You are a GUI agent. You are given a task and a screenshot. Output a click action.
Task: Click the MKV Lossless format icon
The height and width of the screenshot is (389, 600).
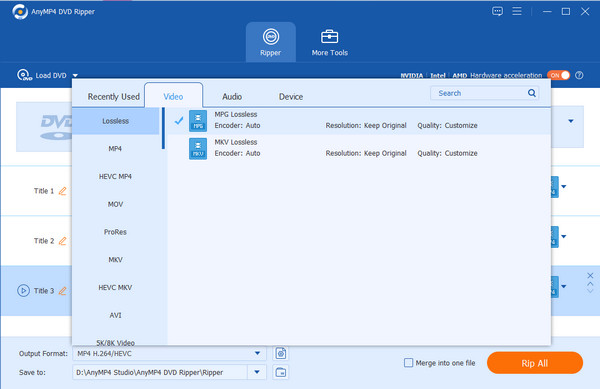click(x=198, y=148)
